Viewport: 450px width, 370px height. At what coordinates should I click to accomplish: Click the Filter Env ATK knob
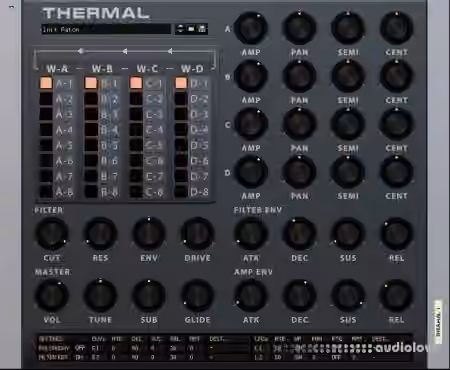tap(251, 234)
